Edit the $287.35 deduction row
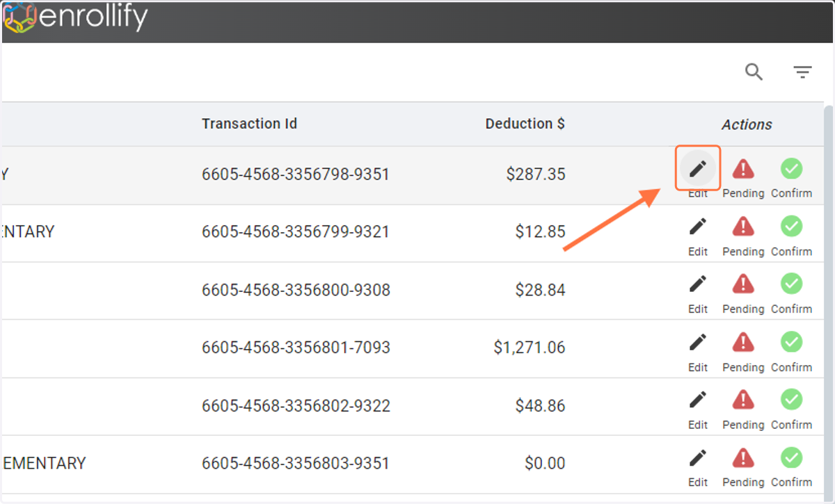 (698, 168)
